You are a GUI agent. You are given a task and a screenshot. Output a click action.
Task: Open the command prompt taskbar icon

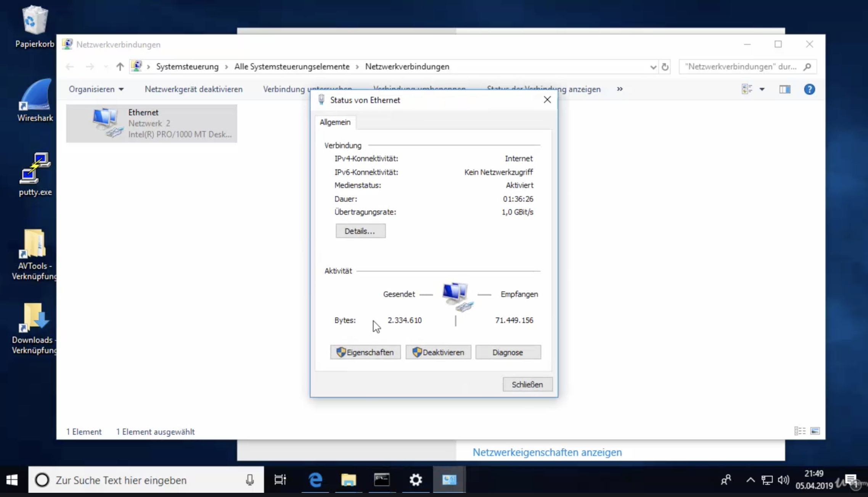(382, 480)
